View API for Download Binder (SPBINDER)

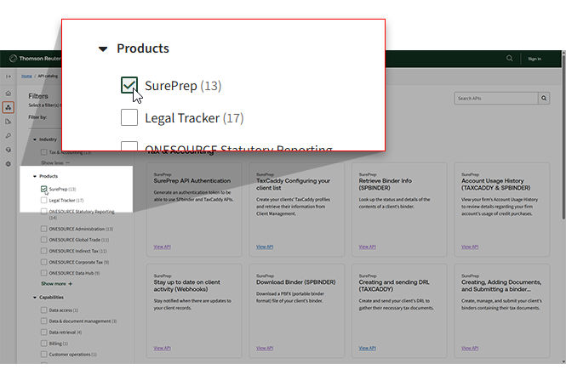point(265,349)
